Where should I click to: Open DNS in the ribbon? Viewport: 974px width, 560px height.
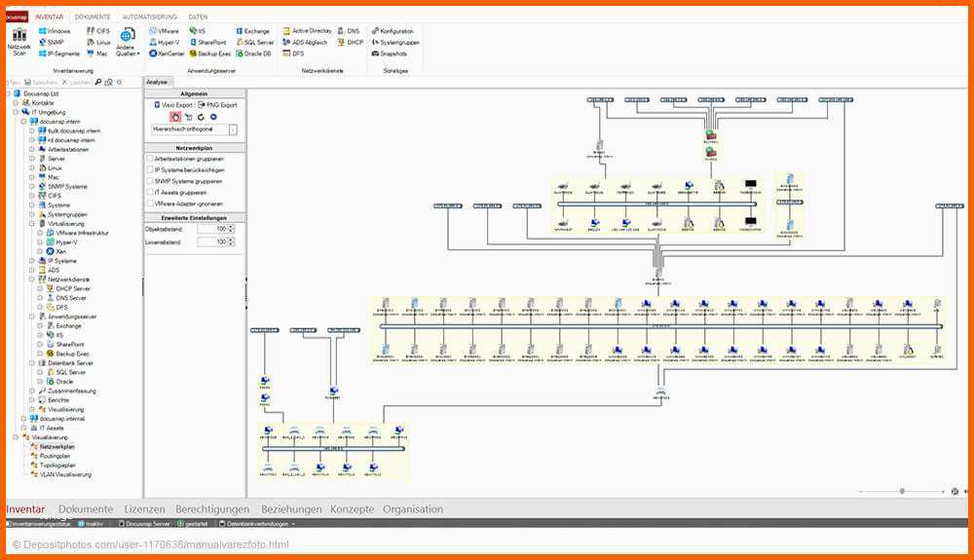[x=349, y=31]
